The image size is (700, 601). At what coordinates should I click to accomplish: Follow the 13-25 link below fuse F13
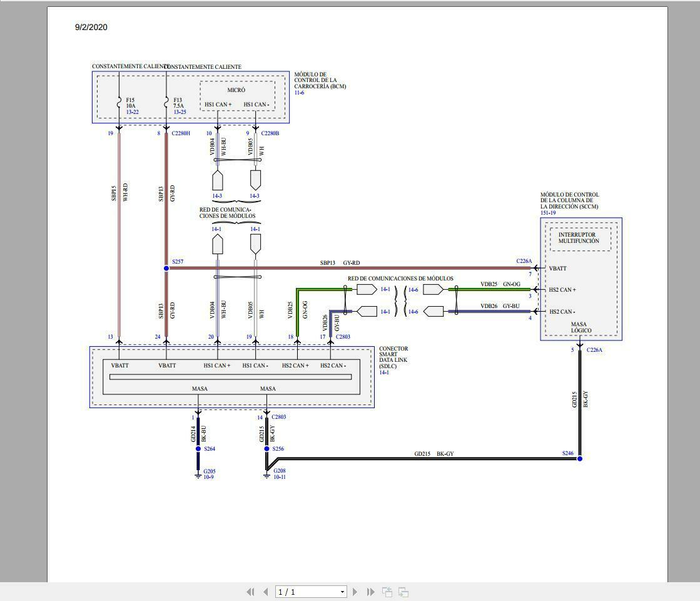pyautogui.click(x=180, y=112)
